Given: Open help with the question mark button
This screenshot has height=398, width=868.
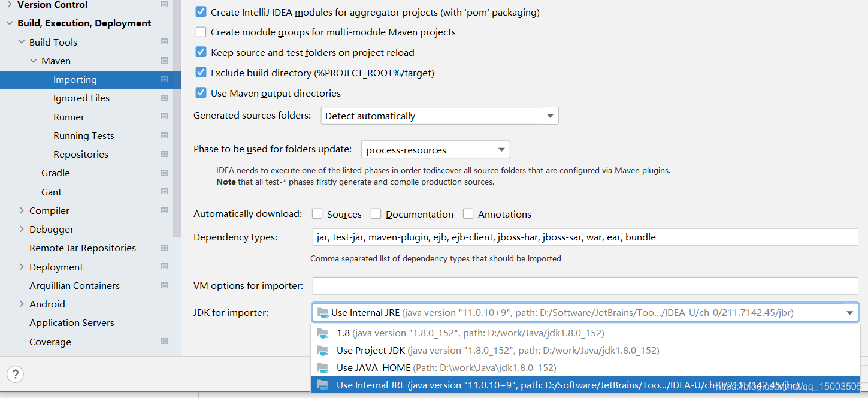Looking at the screenshot, I should (x=16, y=375).
